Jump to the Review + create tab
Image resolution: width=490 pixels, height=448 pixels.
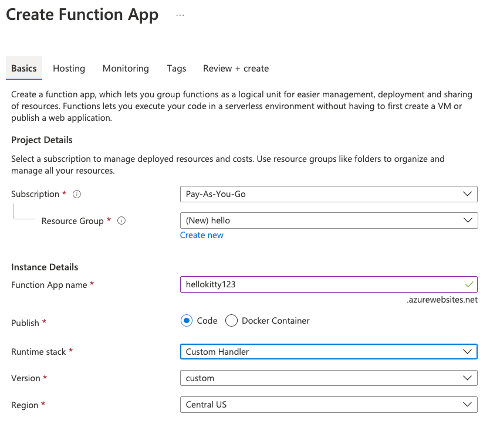point(236,69)
